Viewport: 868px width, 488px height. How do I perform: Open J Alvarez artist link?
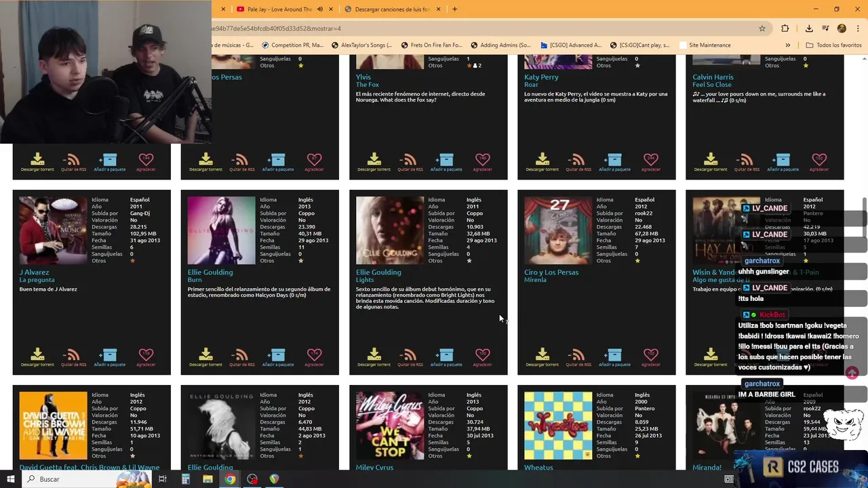pyautogui.click(x=35, y=272)
